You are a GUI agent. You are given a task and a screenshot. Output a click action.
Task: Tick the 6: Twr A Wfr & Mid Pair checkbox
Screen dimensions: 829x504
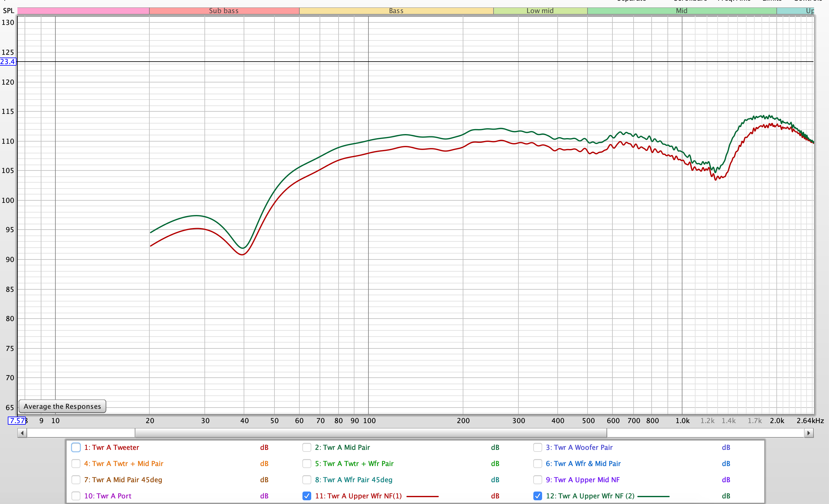538,463
